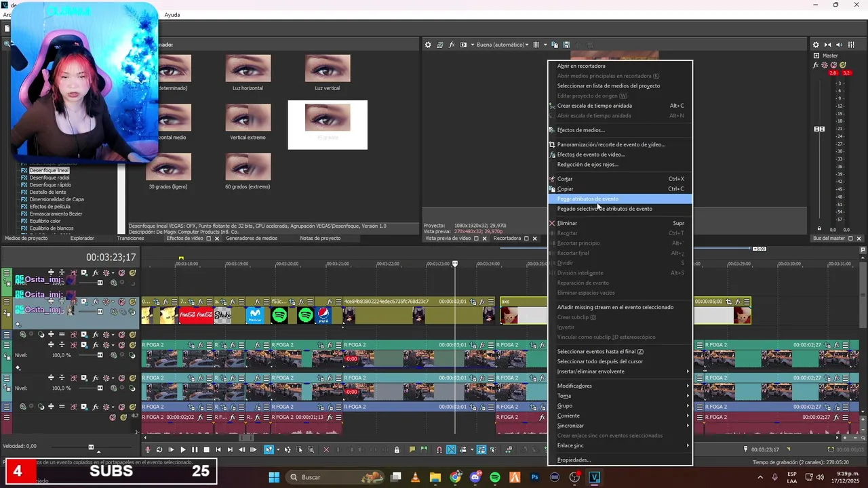Expand Grupo submenu in context menu
This screenshot has height=488, width=868.
(620, 405)
